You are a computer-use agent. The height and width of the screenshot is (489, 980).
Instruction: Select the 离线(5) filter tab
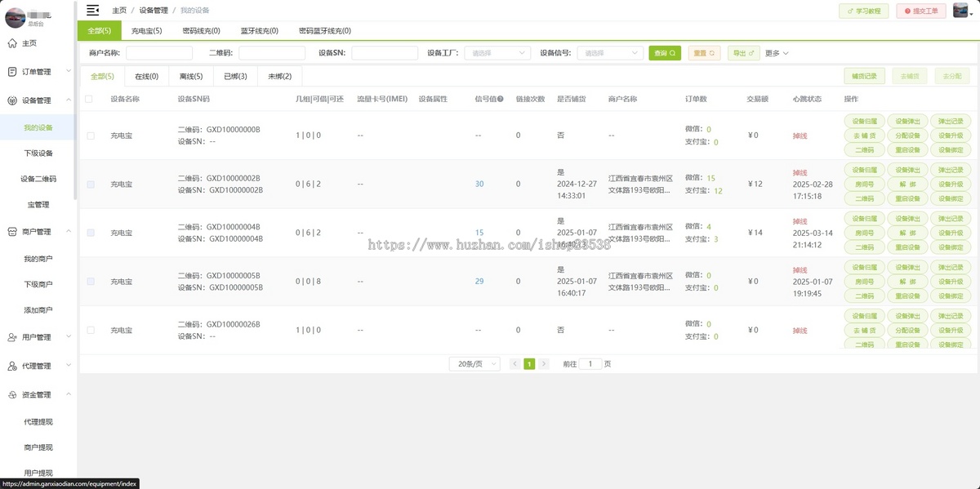190,76
